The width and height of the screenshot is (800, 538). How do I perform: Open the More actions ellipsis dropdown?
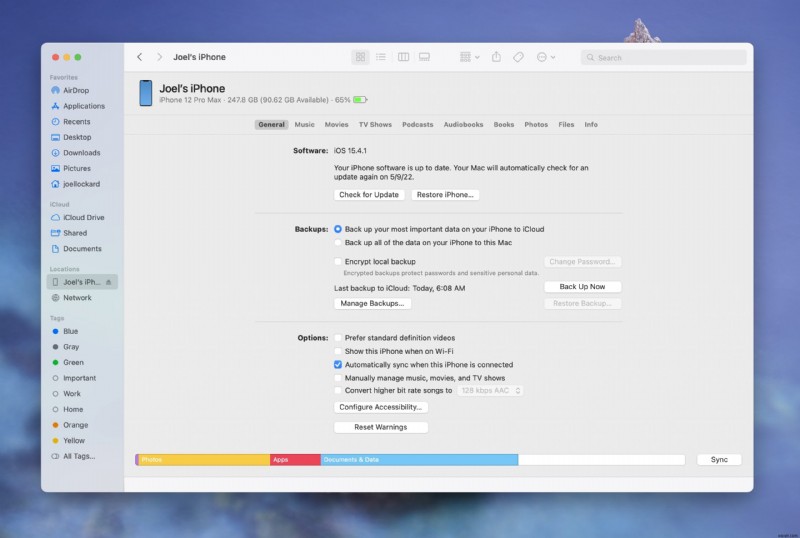546,58
